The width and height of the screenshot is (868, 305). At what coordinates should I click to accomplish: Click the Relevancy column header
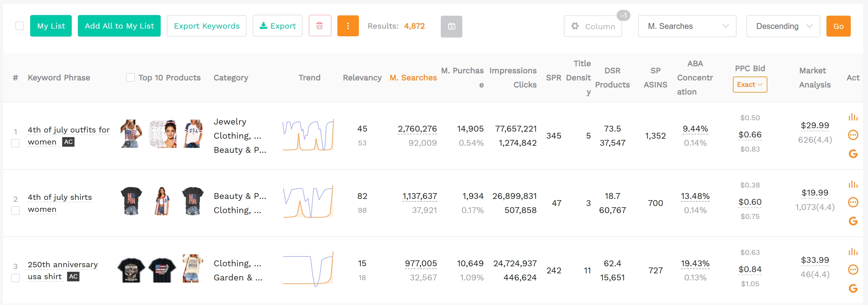pyautogui.click(x=362, y=78)
